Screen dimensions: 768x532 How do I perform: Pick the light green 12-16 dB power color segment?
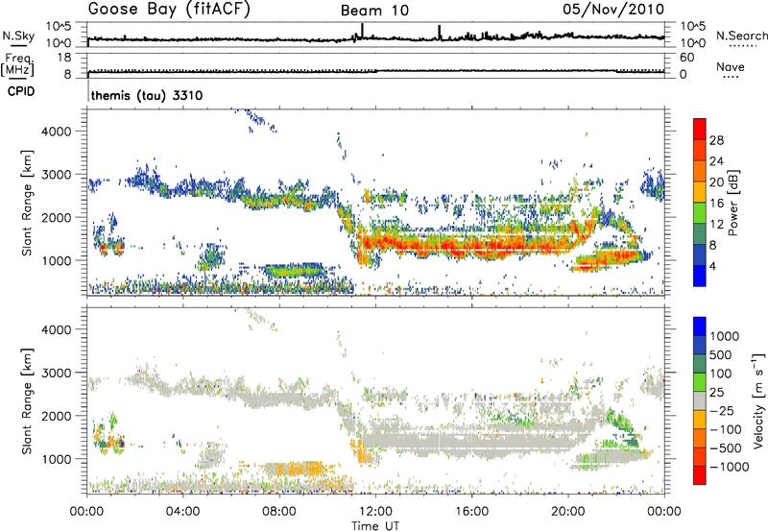point(700,213)
